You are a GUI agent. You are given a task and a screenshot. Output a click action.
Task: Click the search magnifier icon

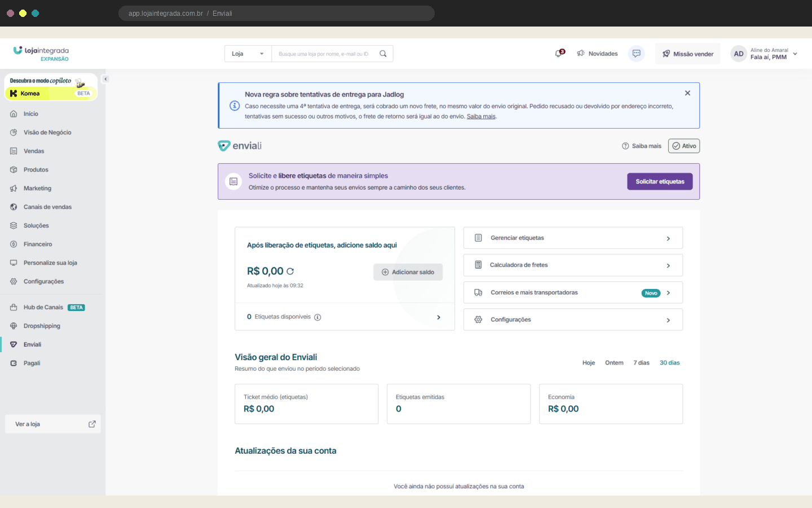point(383,54)
